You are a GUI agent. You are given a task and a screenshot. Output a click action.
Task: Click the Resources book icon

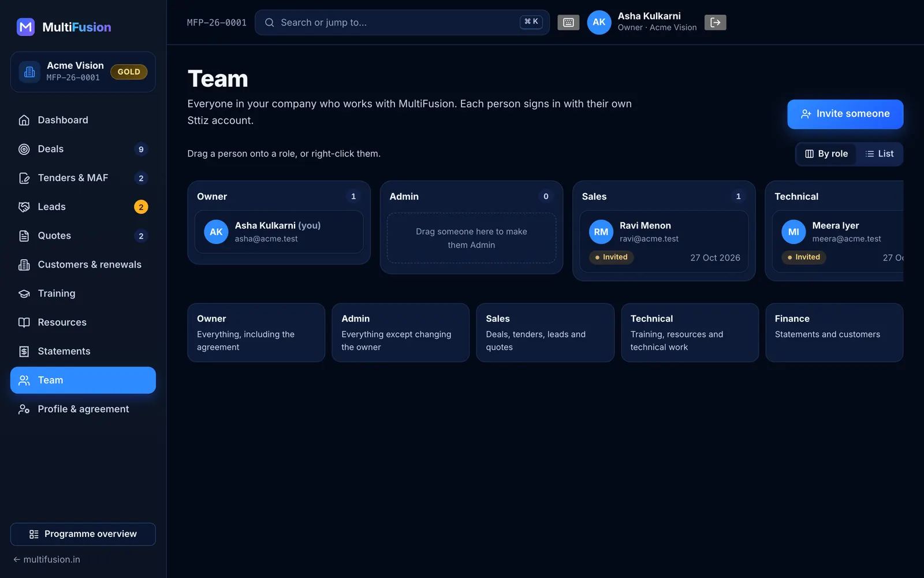point(24,323)
